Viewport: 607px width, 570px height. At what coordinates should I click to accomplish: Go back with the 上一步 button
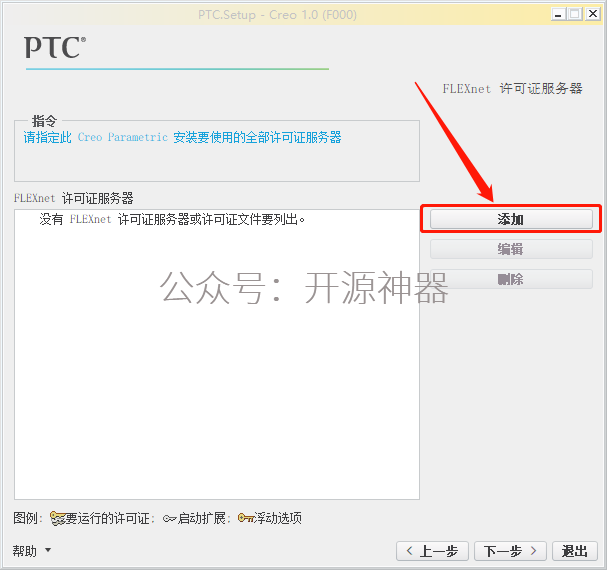point(432,551)
